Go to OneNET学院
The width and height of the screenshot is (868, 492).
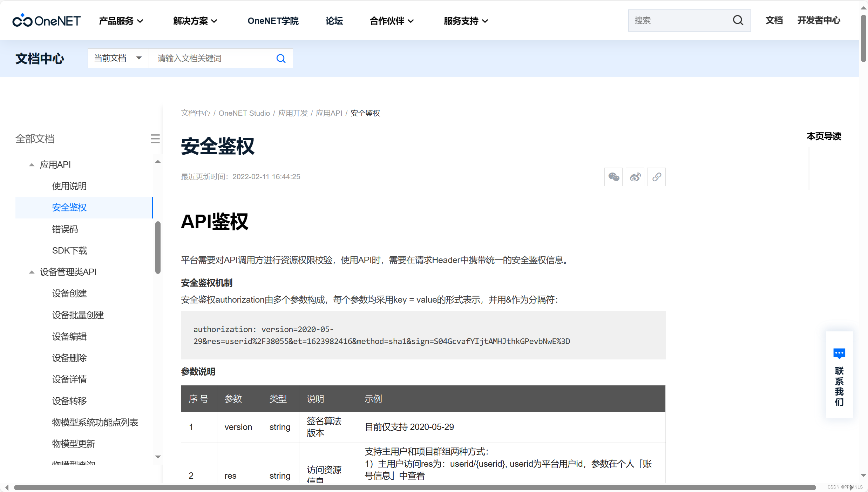pos(273,21)
